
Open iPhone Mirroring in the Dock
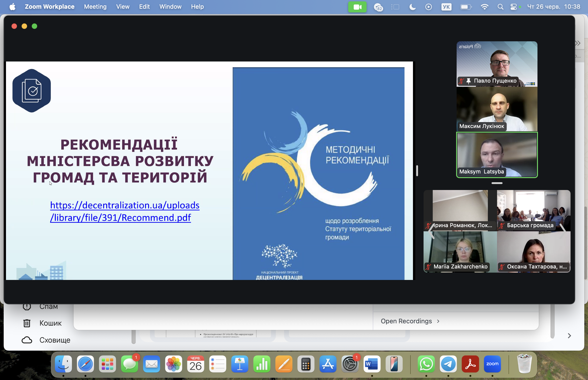click(394, 364)
